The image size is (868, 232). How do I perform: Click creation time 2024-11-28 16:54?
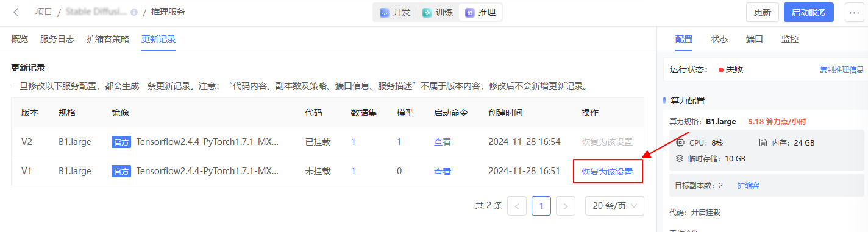pos(524,142)
